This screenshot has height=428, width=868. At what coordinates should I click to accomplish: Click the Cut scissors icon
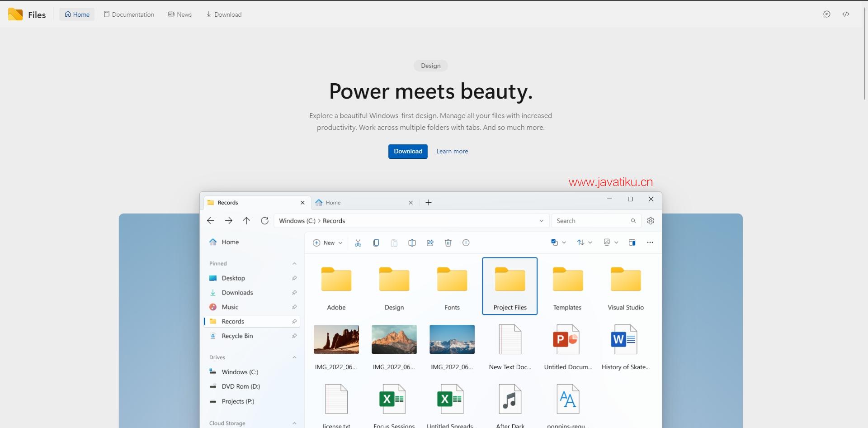pos(358,243)
